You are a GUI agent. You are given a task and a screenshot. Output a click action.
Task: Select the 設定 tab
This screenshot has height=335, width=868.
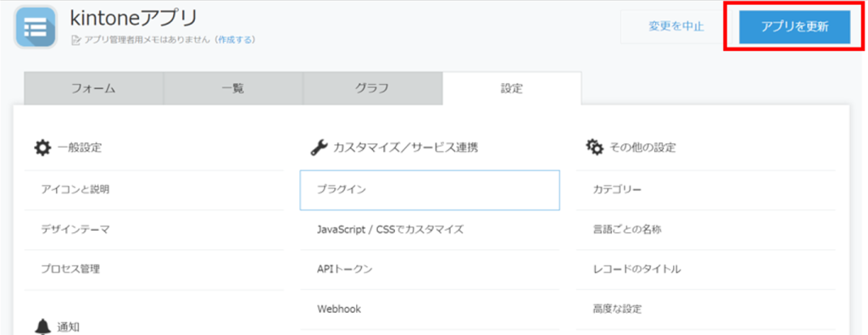click(x=511, y=88)
